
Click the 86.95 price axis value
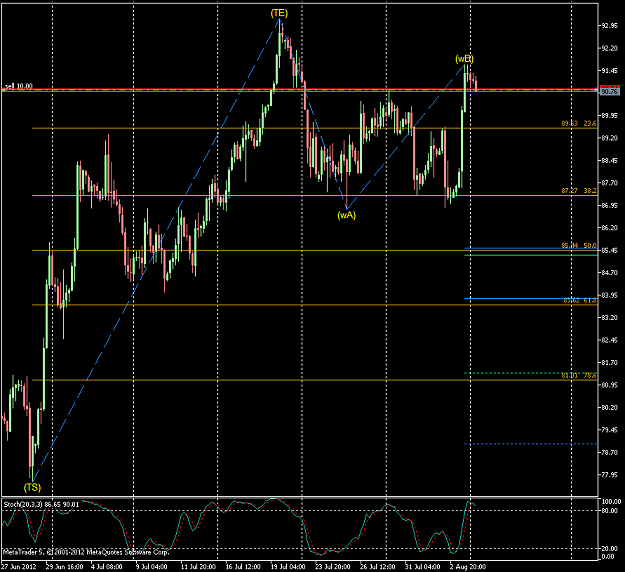click(609, 205)
